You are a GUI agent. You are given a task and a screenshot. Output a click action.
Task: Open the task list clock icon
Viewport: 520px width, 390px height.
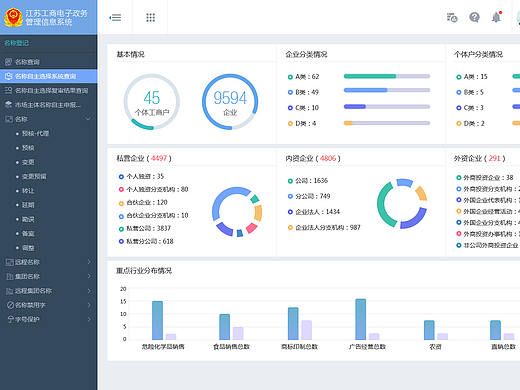coord(452,17)
